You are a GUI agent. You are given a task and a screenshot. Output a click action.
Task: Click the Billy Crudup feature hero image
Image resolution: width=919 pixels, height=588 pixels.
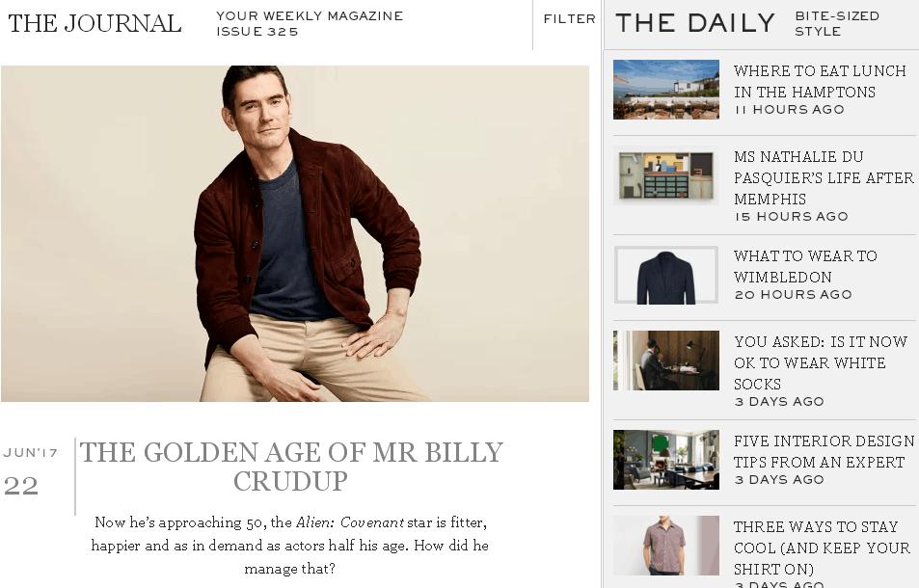click(295, 233)
